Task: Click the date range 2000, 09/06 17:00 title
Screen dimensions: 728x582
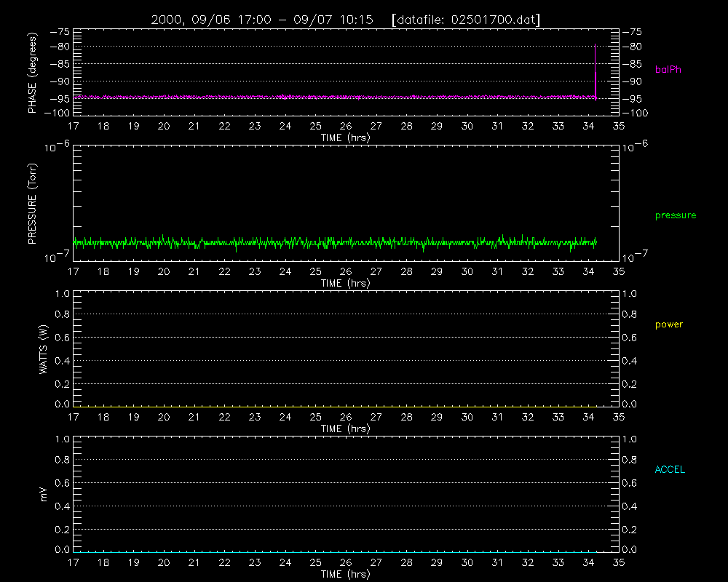Action: tap(211, 20)
